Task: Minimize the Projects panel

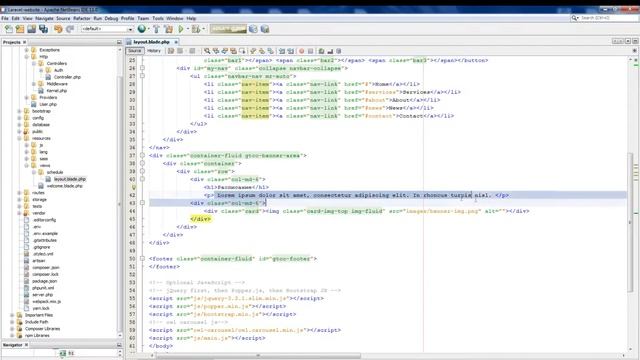Action: tap(119, 42)
